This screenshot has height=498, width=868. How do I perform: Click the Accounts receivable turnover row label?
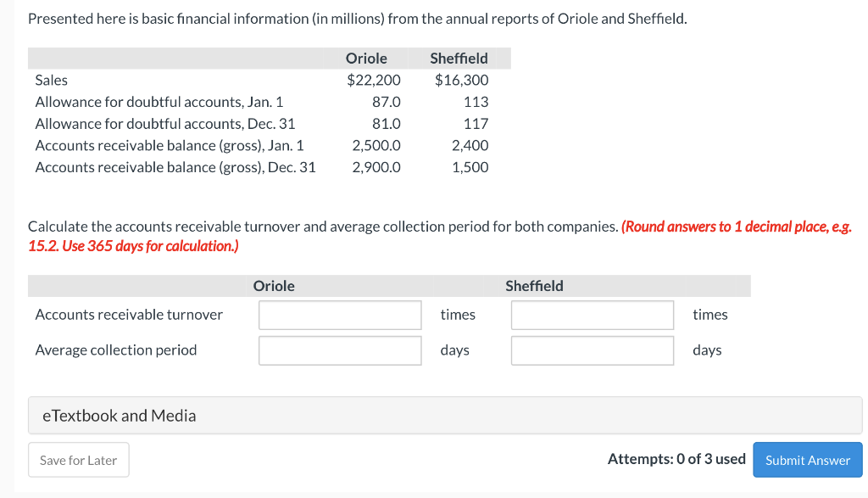(128, 315)
